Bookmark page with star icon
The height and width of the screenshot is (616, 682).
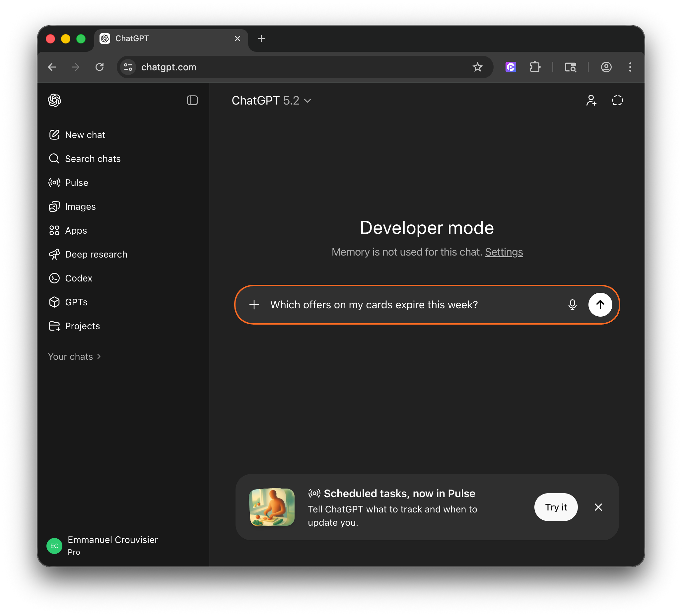477,67
